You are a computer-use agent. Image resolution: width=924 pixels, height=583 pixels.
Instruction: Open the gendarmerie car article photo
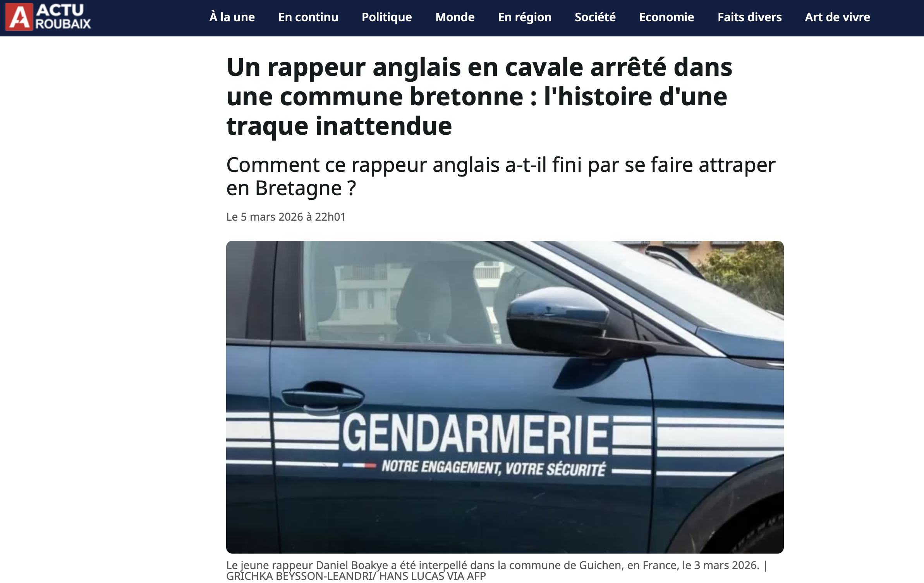[505, 397]
